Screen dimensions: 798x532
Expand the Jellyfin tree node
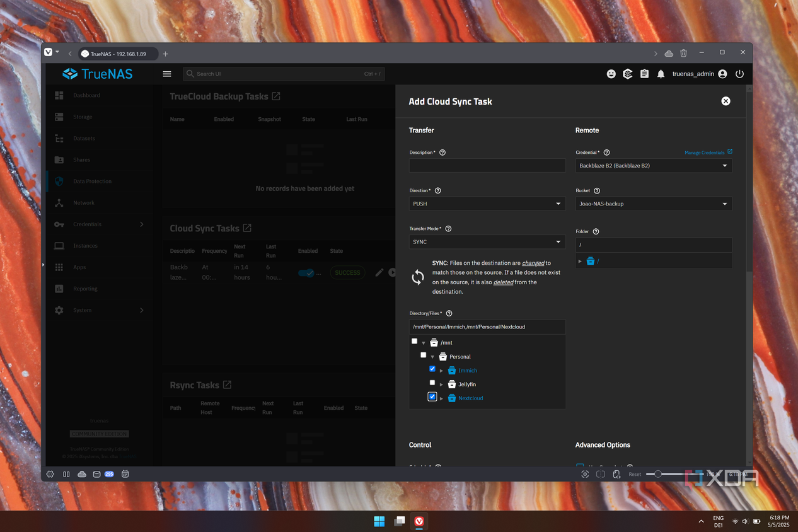(441, 385)
